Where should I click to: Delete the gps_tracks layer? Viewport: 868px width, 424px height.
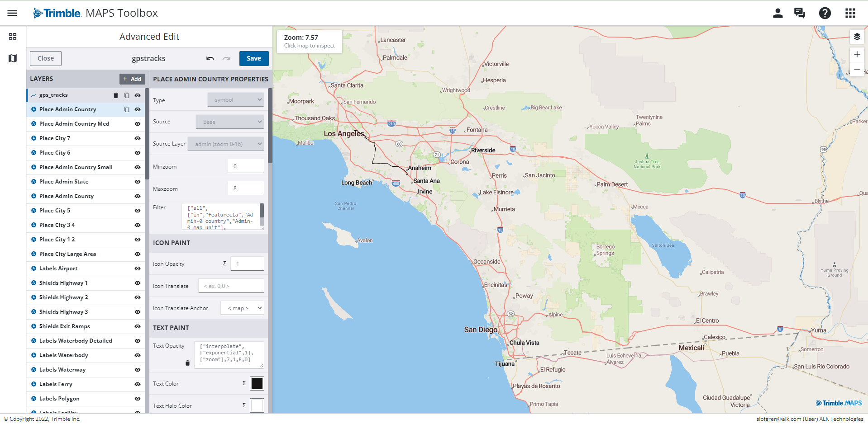coord(115,95)
